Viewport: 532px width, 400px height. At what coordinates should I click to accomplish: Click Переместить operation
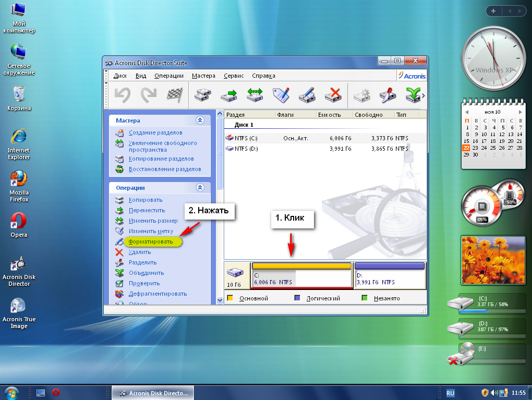point(147,210)
